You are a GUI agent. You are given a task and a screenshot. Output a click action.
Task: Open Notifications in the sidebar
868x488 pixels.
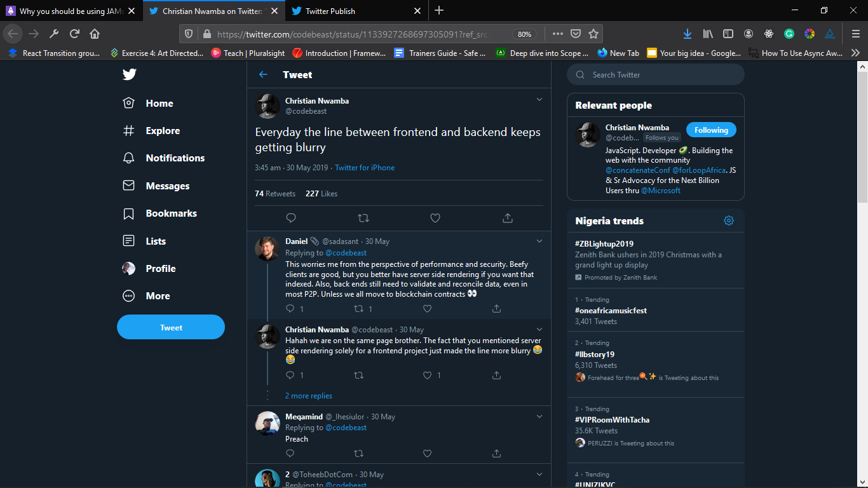(163, 158)
